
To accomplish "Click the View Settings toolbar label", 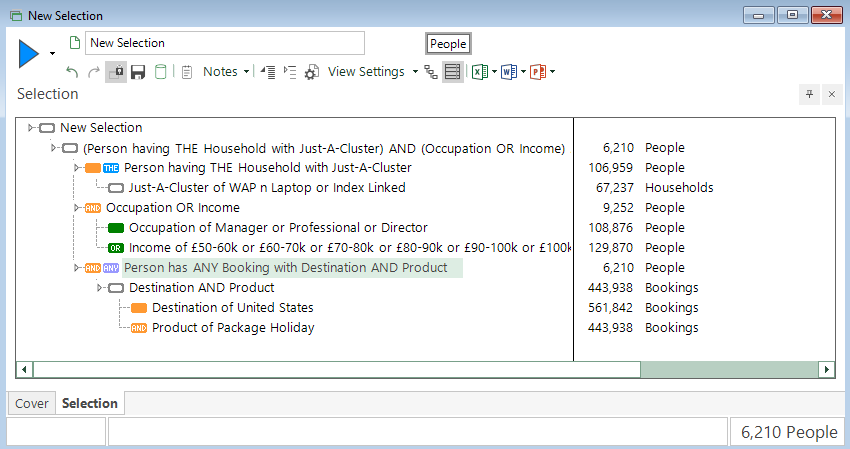I will click(366, 72).
